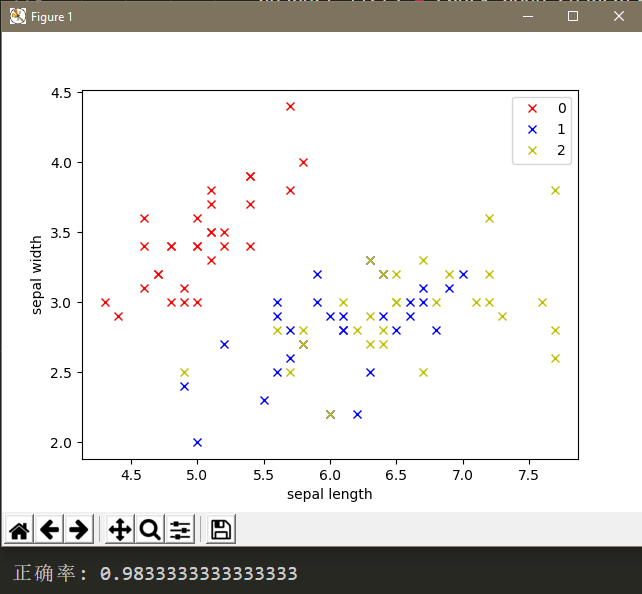Viewport: 642px width, 594px height.
Task: Click the 6.0 tick label on x-axis
Action: pos(330,475)
